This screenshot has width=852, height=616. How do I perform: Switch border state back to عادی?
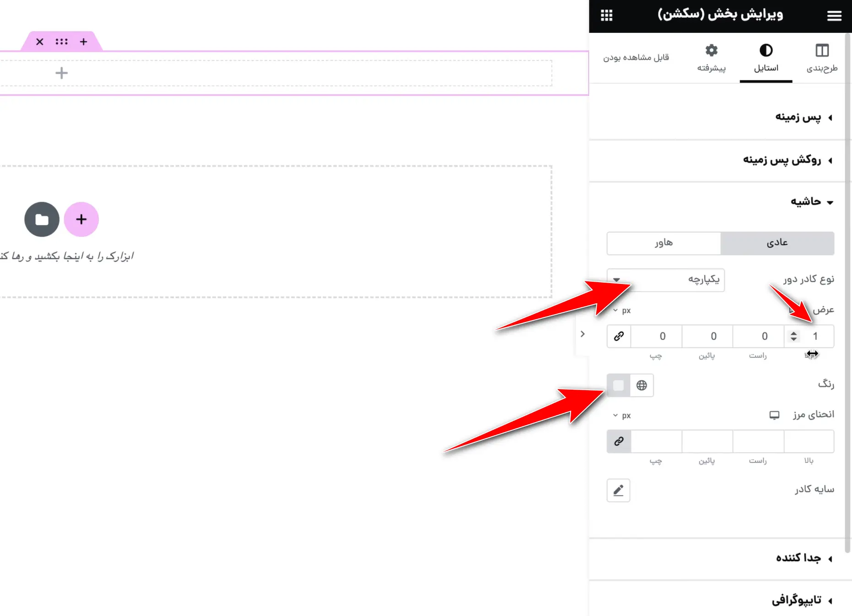click(777, 243)
